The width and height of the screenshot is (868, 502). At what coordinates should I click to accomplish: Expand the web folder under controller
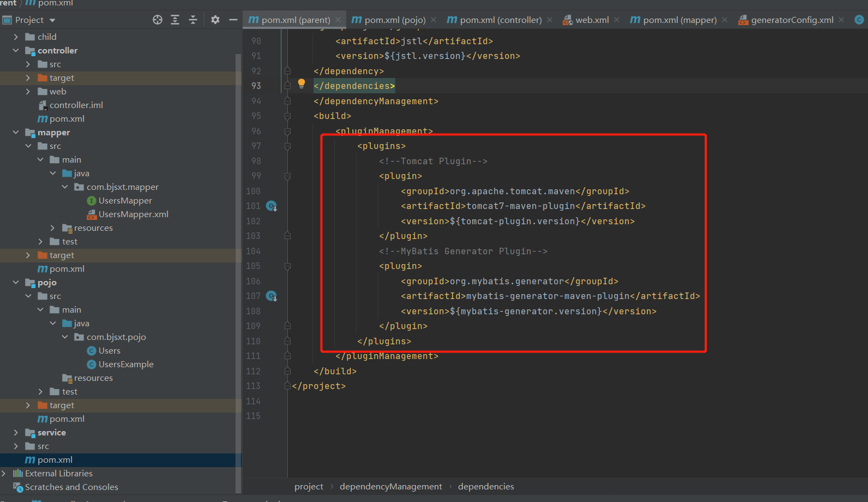click(28, 92)
